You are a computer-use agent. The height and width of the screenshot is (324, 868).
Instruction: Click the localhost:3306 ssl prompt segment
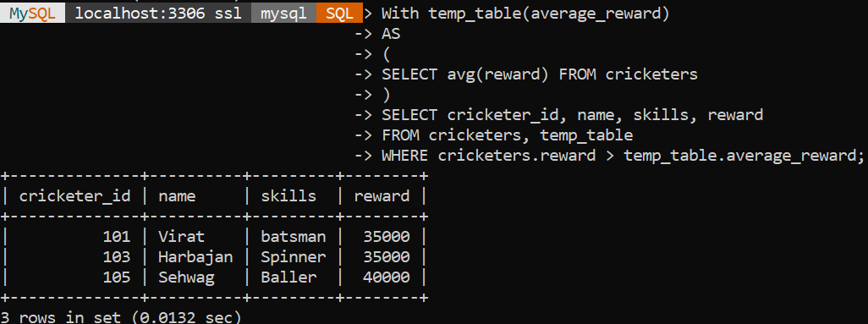(x=158, y=14)
